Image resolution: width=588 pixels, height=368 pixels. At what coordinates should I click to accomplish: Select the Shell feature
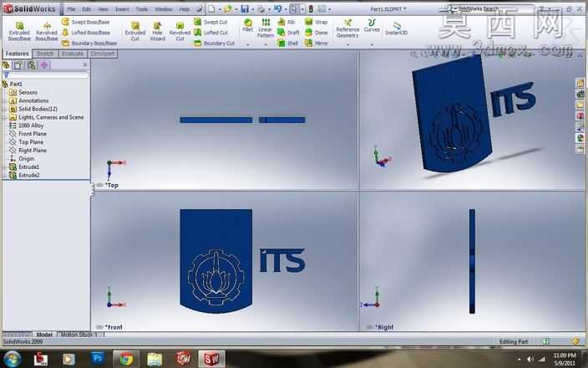(287, 43)
